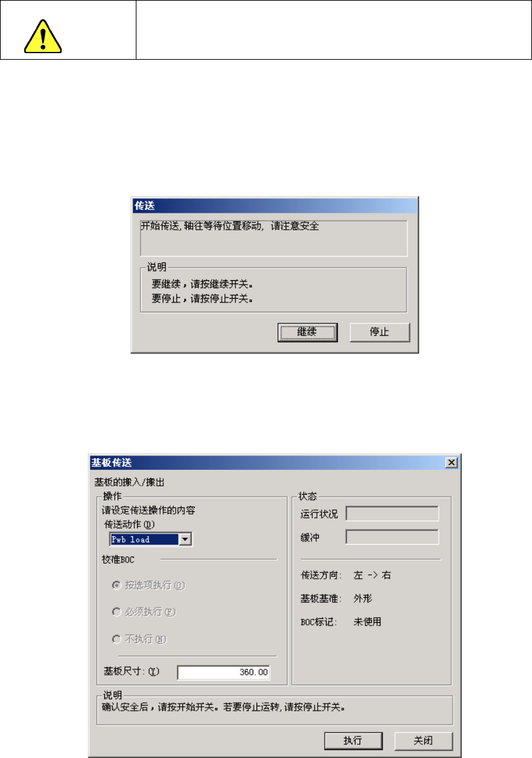Click the 开始传送 message text box
The width and height of the screenshot is (532, 758).
[274, 238]
